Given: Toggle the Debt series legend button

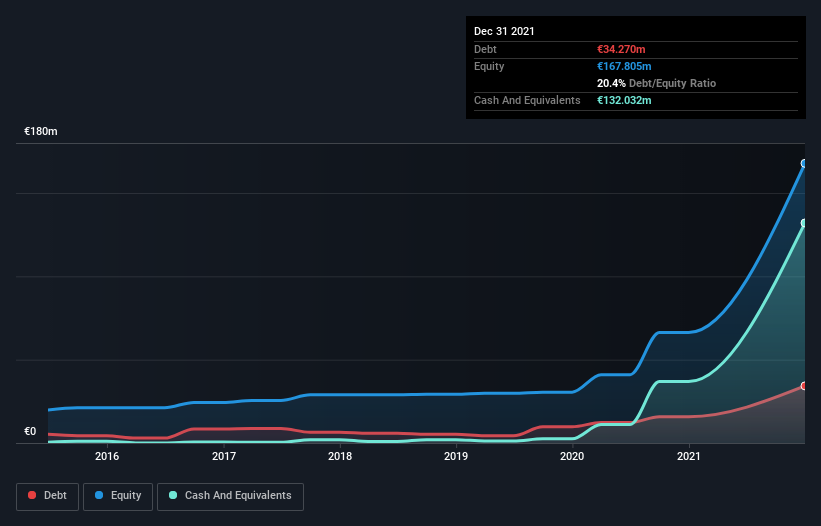Looking at the screenshot, I should click(x=47, y=496).
